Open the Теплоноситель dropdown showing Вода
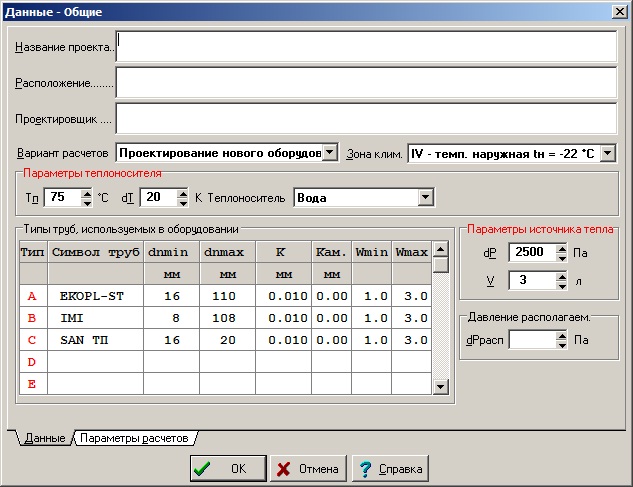633x487 pixels. (x=425, y=197)
